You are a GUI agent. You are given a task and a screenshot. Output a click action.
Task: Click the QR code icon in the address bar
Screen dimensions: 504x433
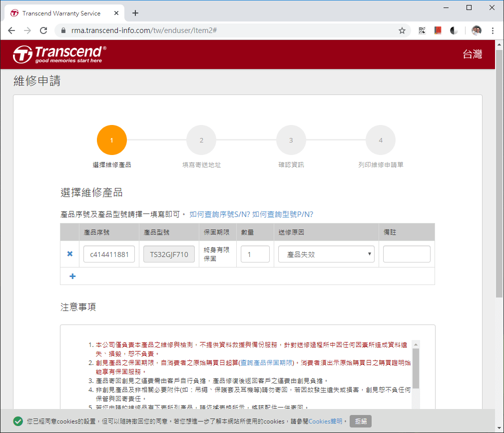(x=422, y=30)
